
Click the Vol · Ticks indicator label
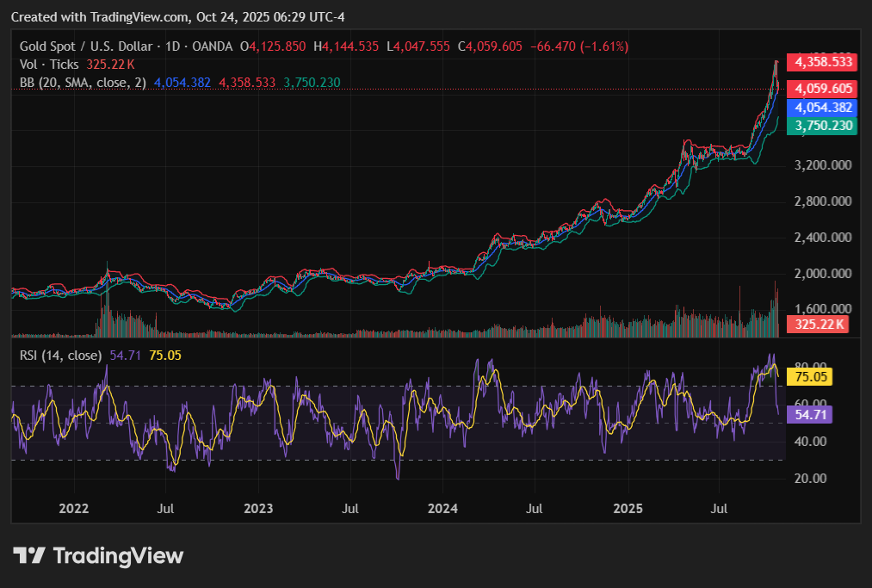(x=50, y=64)
